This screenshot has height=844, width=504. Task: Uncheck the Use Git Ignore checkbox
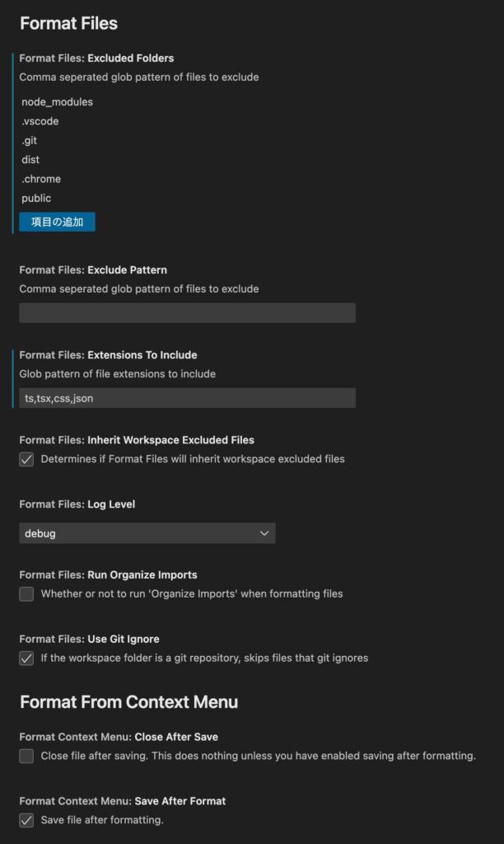tap(26, 659)
